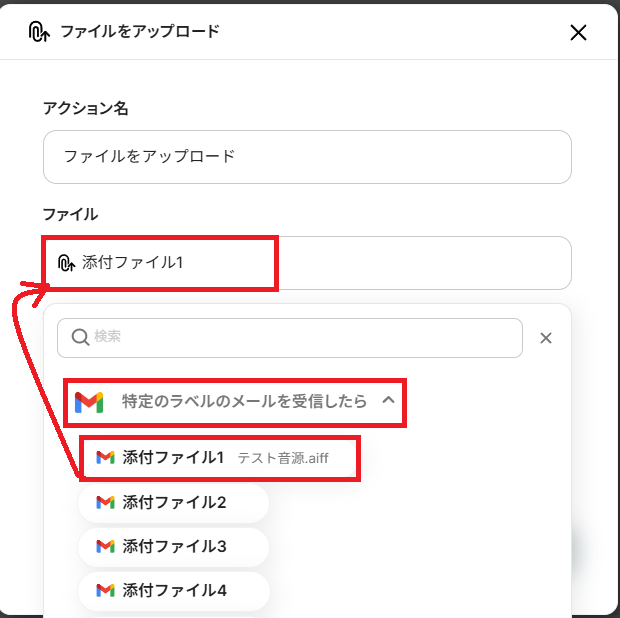Click the clip icon inside ファイル field

click(66, 263)
